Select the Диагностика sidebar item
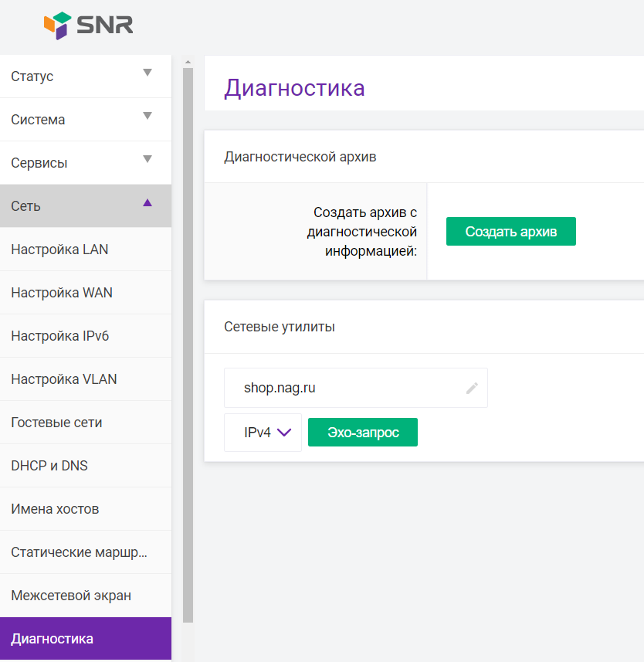This screenshot has height=662, width=644. pyautogui.click(x=86, y=639)
